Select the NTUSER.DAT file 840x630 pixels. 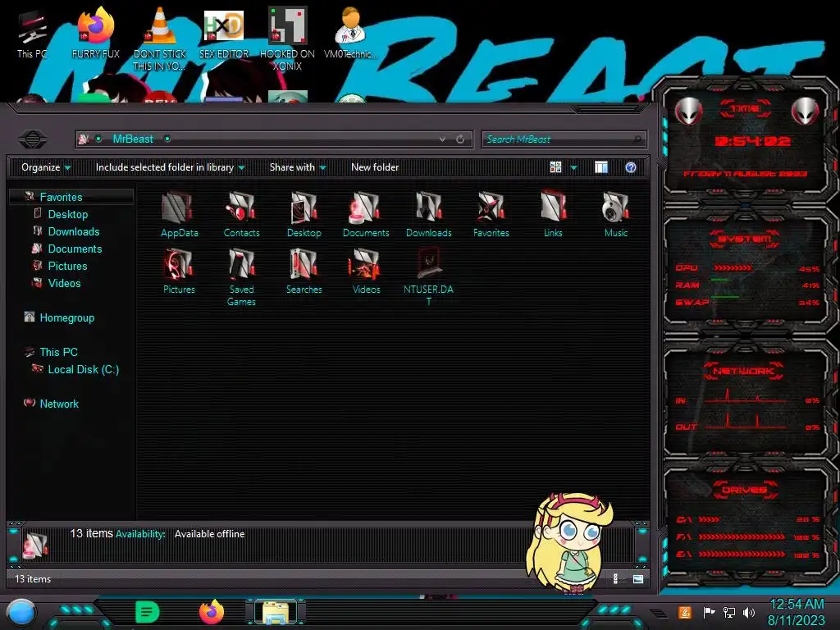[x=428, y=277]
